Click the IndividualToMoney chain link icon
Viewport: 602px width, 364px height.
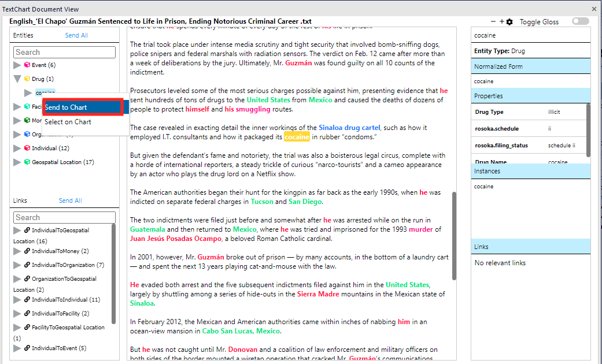27,251
